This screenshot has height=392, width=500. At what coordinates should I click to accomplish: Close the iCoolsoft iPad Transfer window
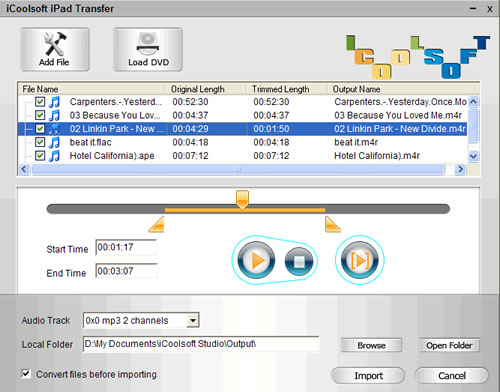pos(490,9)
